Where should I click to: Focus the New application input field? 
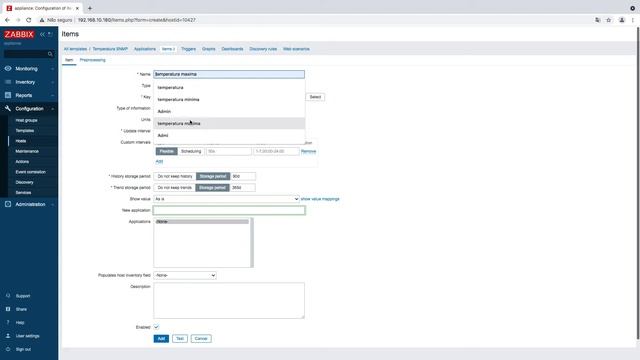(229, 210)
